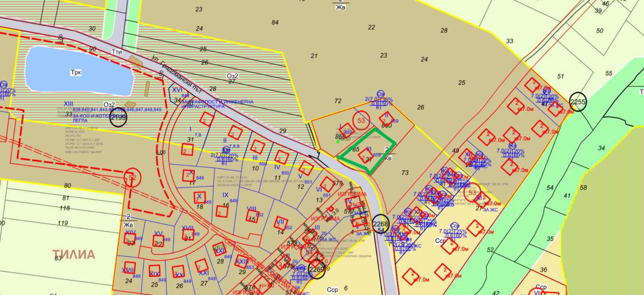Open the ТИЛИА watermark logo
This screenshot has width=644, height=295.
point(74,254)
